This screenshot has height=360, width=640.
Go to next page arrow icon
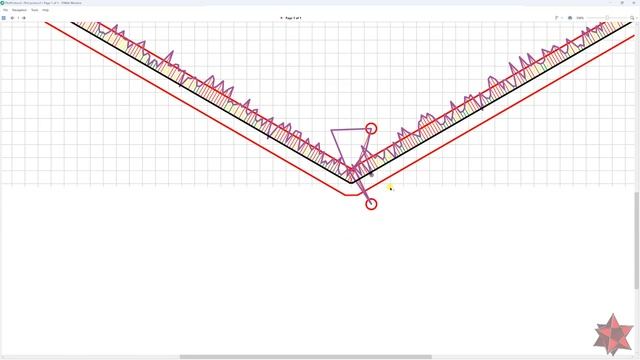[24, 18]
